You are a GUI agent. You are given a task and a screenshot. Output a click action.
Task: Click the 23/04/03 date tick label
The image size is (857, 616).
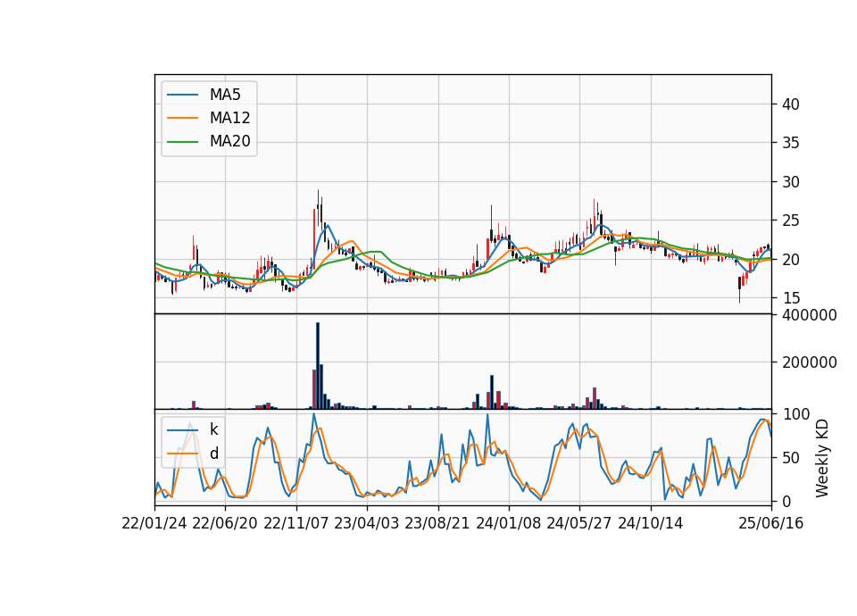[367, 523]
